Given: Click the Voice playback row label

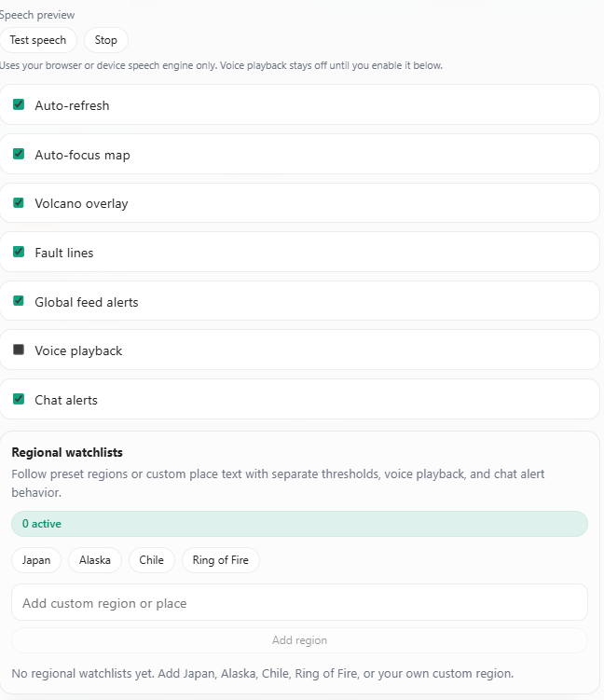Looking at the screenshot, I should pyautogui.click(x=78, y=351).
